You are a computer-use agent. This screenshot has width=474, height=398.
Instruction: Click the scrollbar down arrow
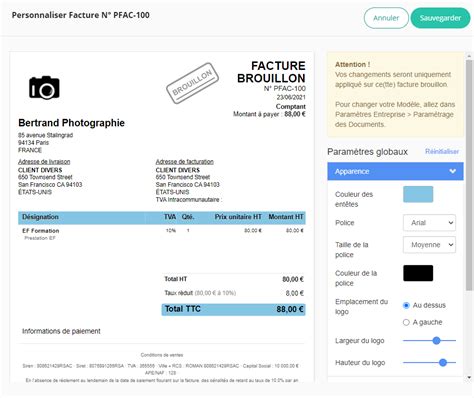point(469,378)
